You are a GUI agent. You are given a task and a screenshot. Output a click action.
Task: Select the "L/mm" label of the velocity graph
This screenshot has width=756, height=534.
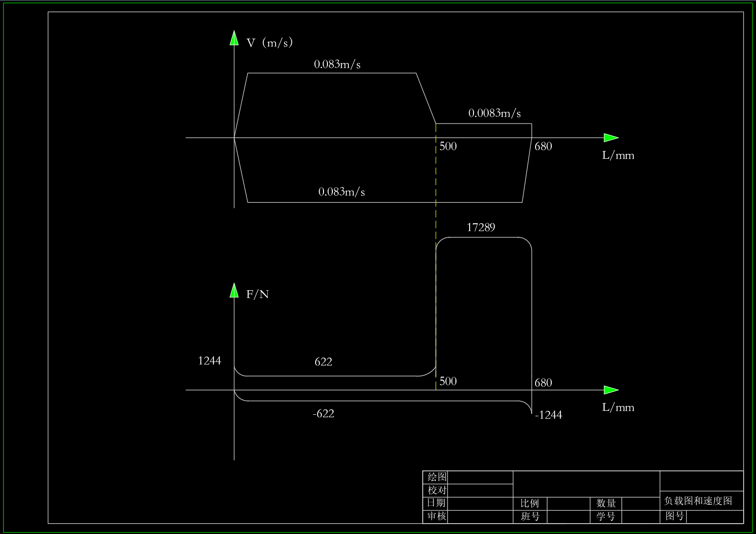618,155
